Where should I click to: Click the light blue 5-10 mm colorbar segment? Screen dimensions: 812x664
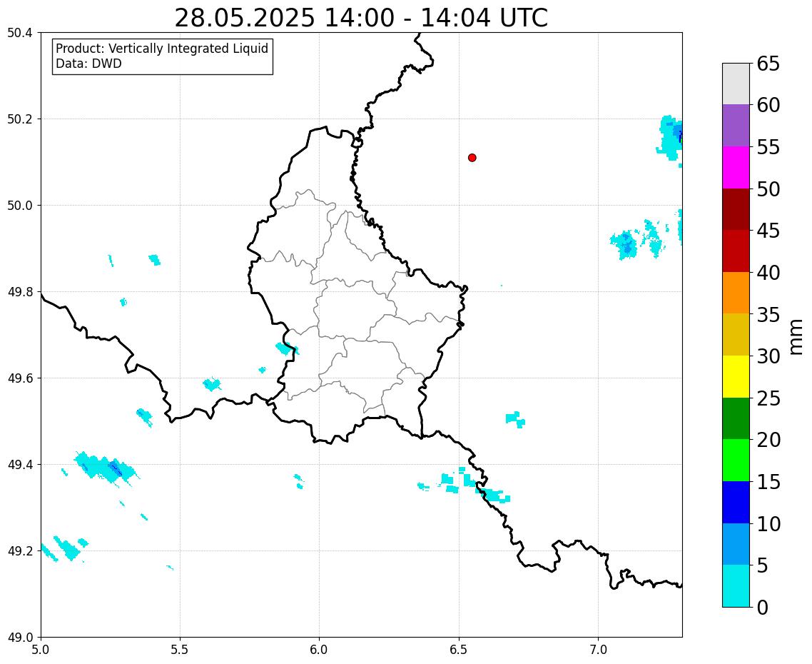point(736,544)
